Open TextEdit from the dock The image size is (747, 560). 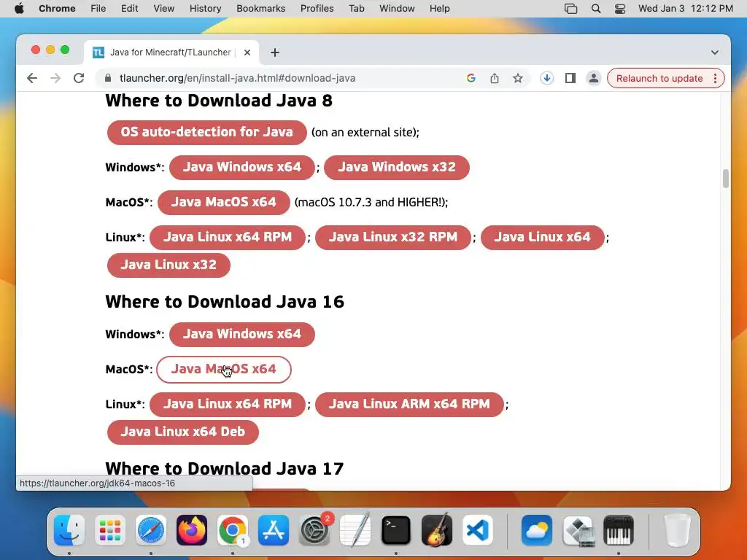[355, 530]
